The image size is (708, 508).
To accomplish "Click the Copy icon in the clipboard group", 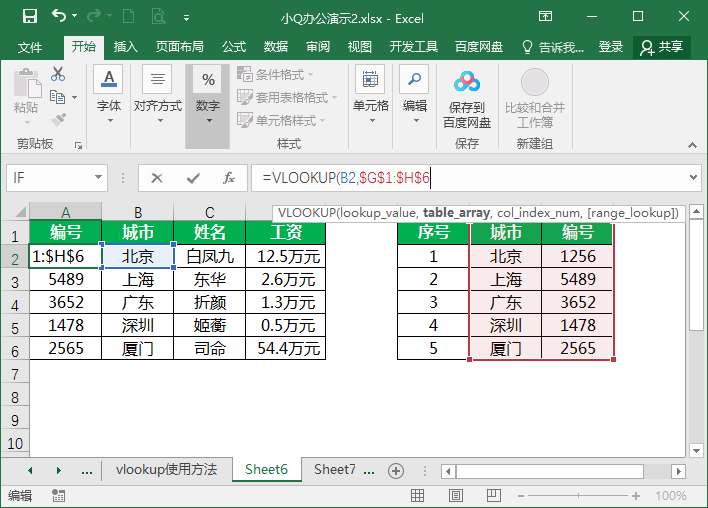I will click(57, 97).
